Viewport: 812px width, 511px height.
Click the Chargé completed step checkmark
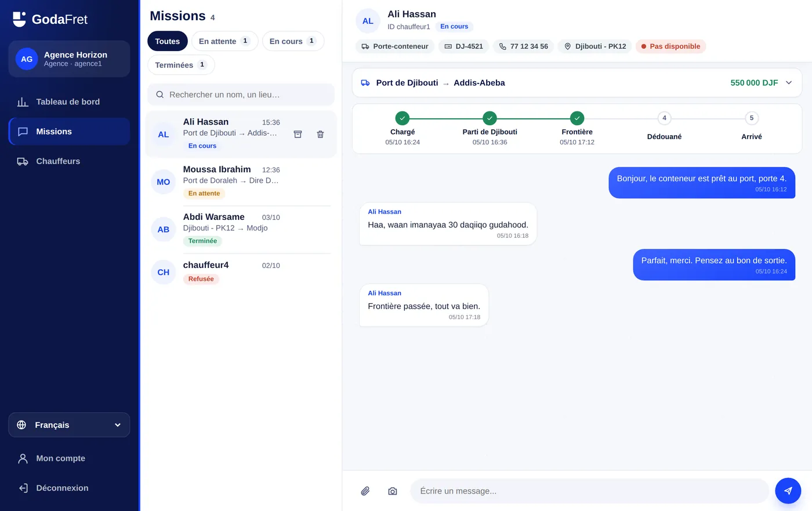pyautogui.click(x=403, y=118)
